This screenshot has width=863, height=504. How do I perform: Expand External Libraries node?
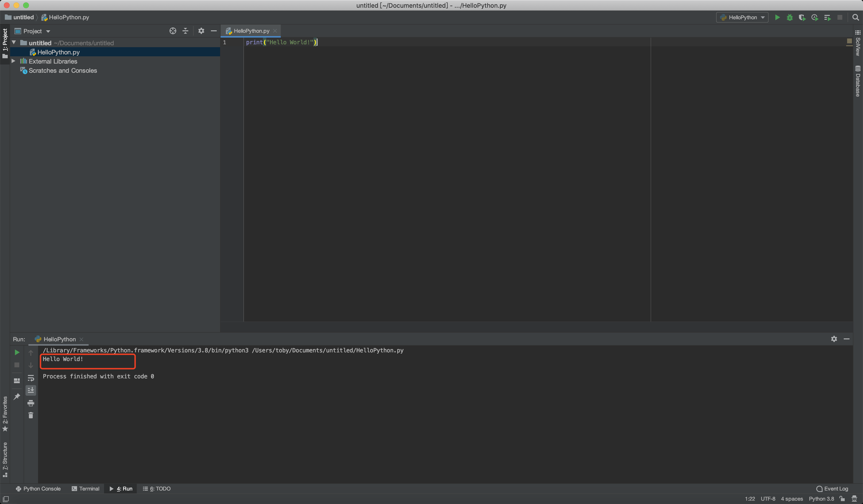click(13, 61)
